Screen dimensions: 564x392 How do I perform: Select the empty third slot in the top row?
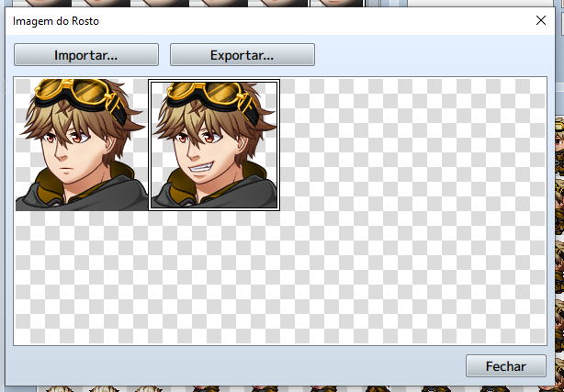tap(346, 144)
